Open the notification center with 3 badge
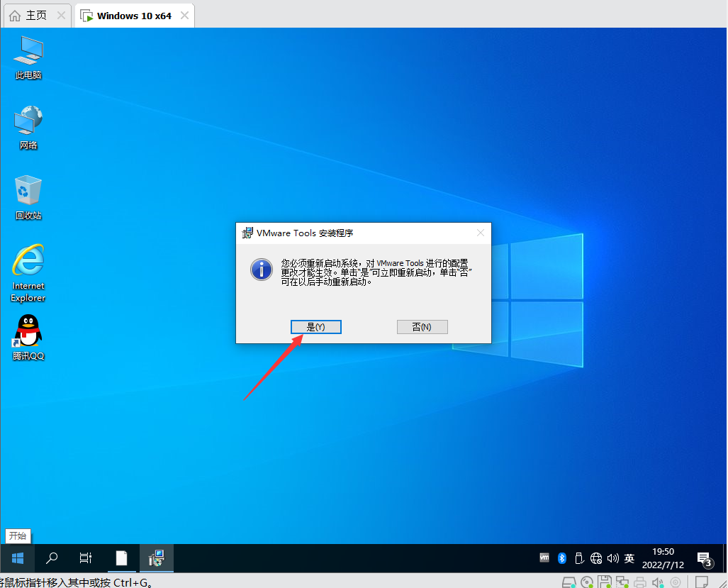728x588 pixels. coord(705,559)
